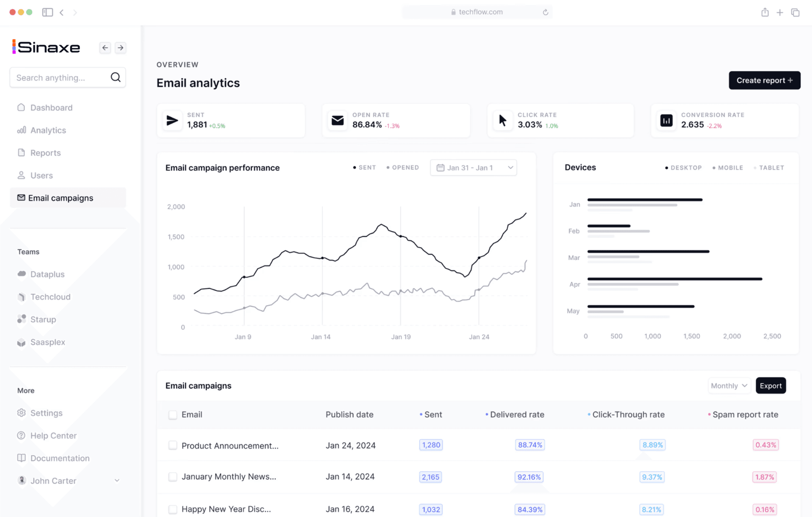
Task: Check the January Monthly News checkbox
Action: pos(173,477)
